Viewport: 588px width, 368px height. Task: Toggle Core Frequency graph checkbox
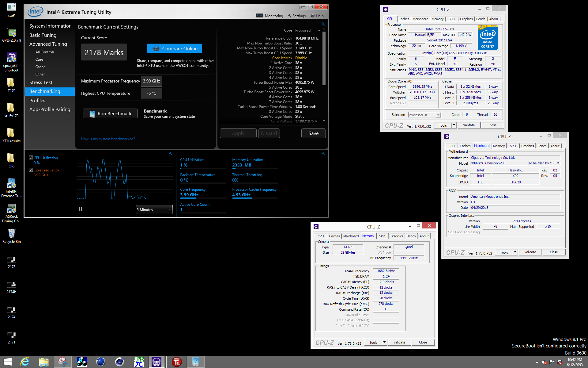point(31,170)
